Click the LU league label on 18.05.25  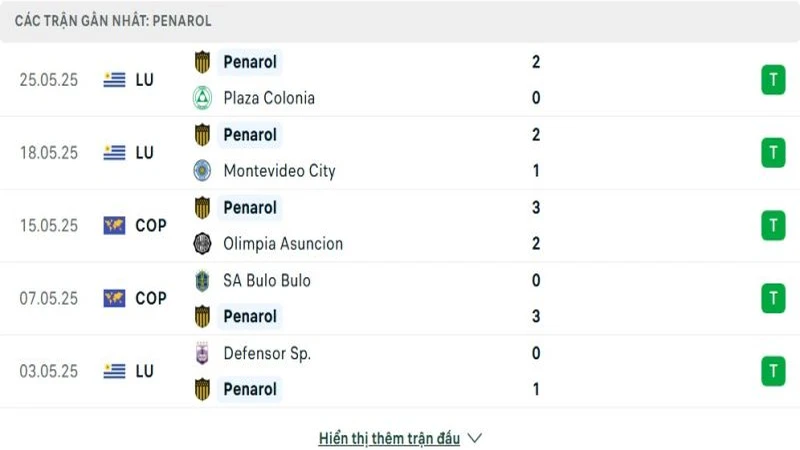tap(144, 153)
